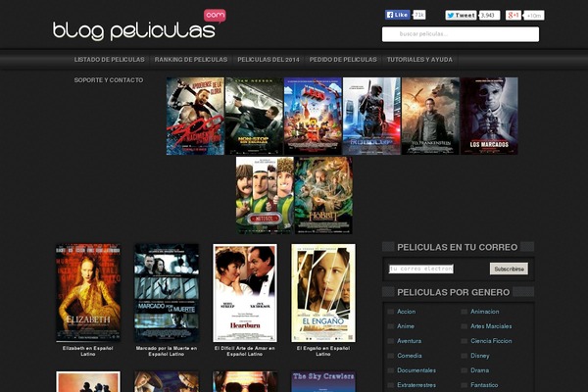Select the Ciencia Ficcion genre
Viewport: 588px width, 392px height.
click(491, 341)
